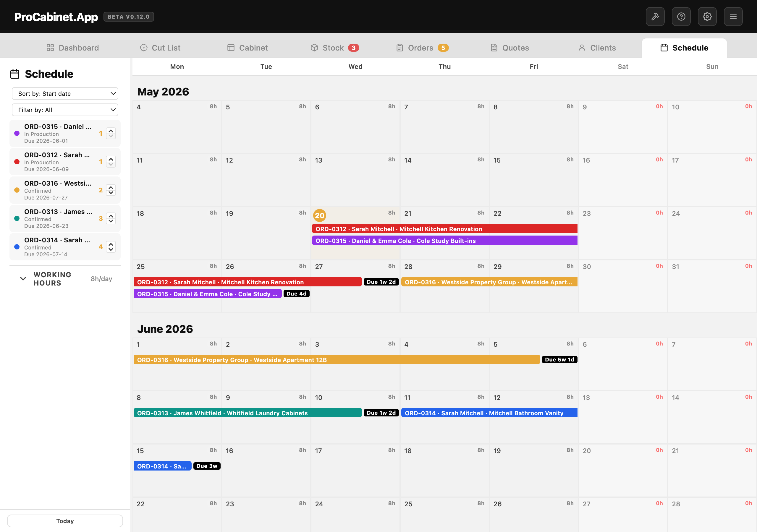Open the hamburger menu icon
Image resolution: width=757 pixels, height=532 pixels.
pyautogui.click(x=733, y=17)
